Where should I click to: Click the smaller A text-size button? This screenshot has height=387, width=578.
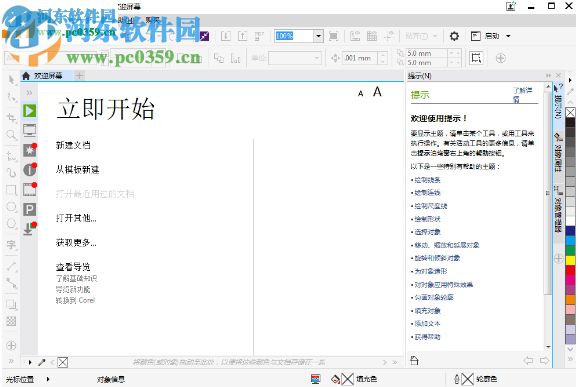tap(361, 93)
